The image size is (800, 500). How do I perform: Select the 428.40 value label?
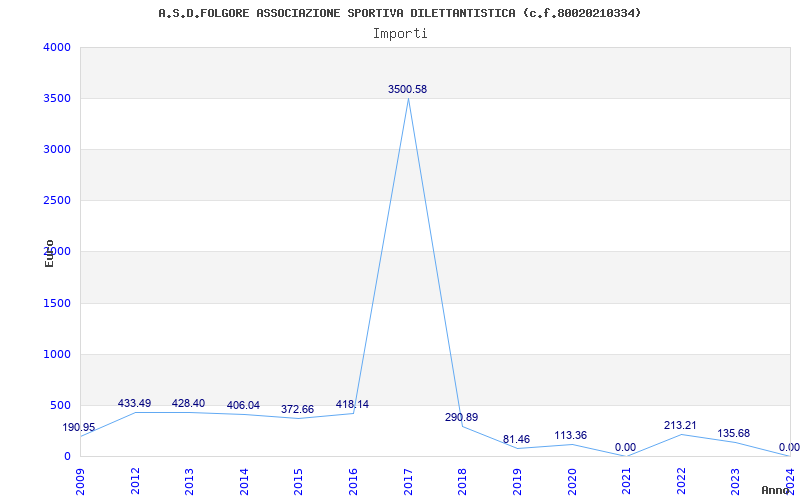(x=188, y=403)
